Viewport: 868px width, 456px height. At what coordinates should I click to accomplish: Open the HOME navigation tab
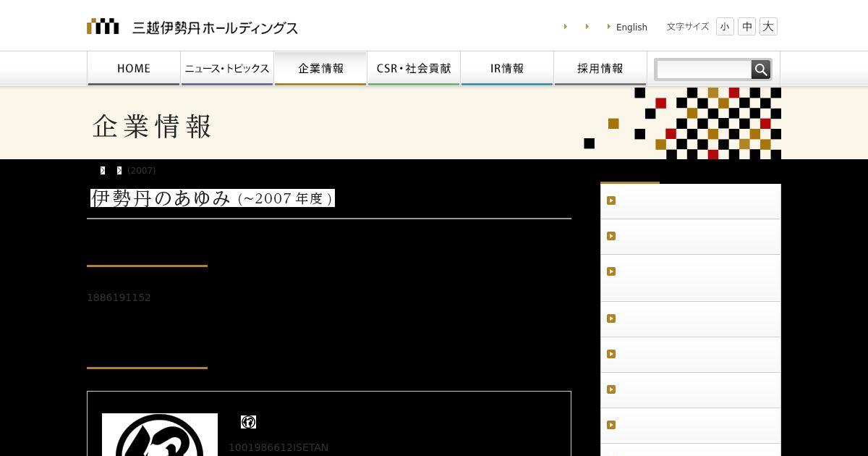(x=134, y=69)
